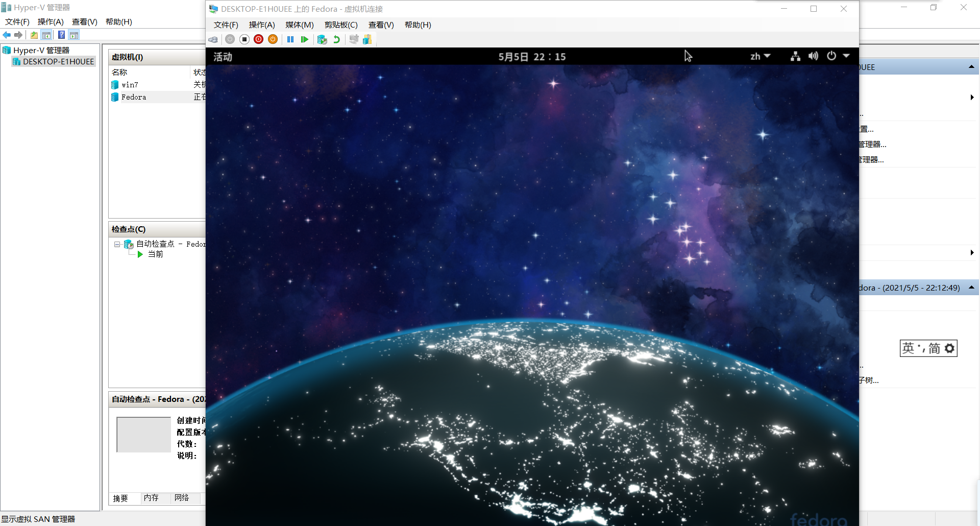The width and height of the screenshot is (980, 526).
Task: Open IME settings gear
Action: 949,348
